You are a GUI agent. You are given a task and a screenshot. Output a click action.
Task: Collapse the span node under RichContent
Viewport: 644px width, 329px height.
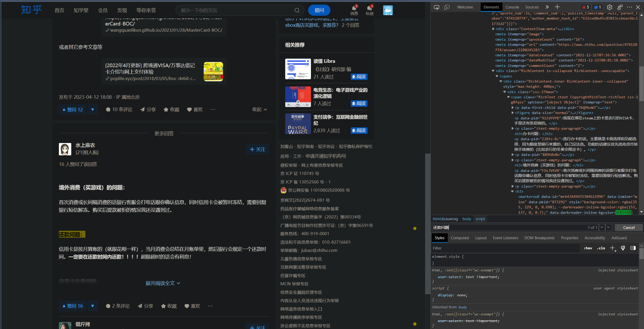(497, 76)
